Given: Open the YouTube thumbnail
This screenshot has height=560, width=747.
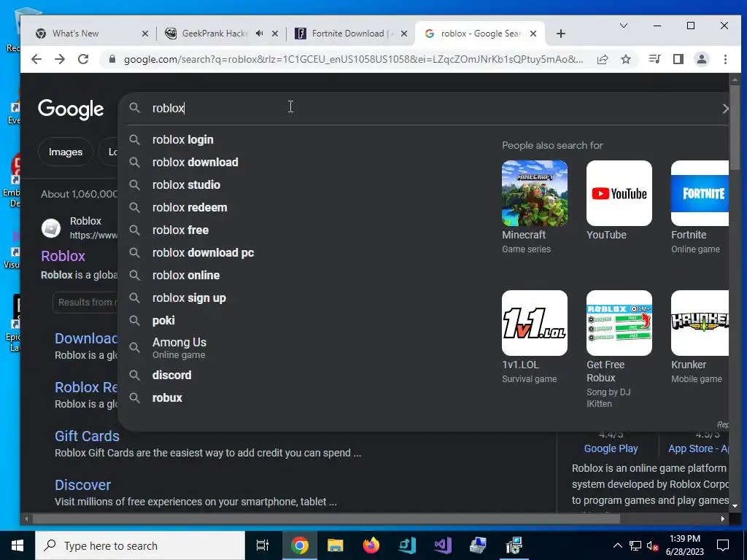Looking at the screenshot, I should click(619, 193).
